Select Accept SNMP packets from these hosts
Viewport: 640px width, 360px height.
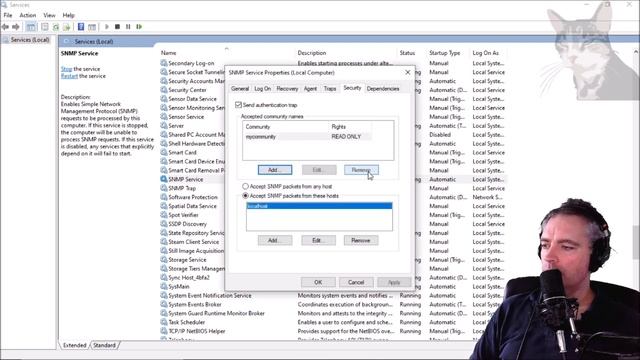point(245,196)
